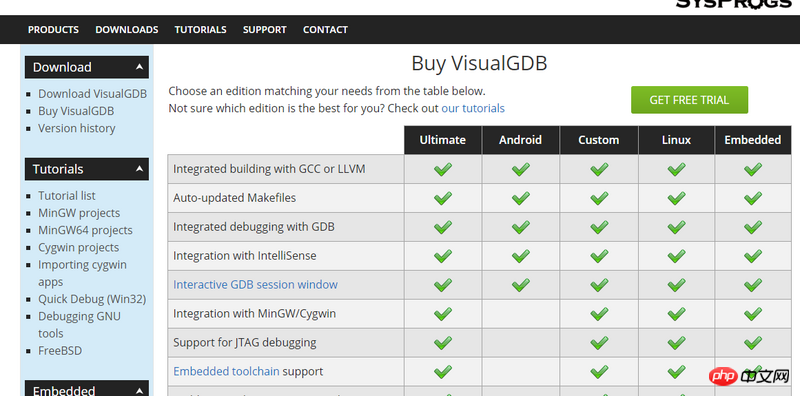Collapse the Embedded sidebar section arrow
This screenshot has height=396, width=800.
139,391
